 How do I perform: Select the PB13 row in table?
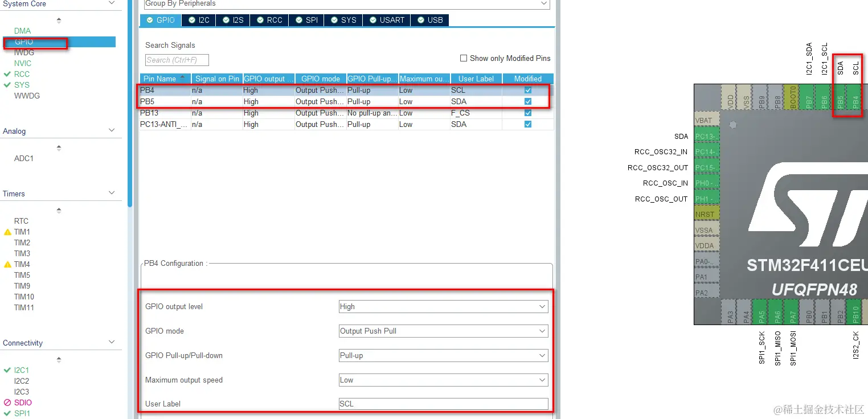[x=347, y=113]
